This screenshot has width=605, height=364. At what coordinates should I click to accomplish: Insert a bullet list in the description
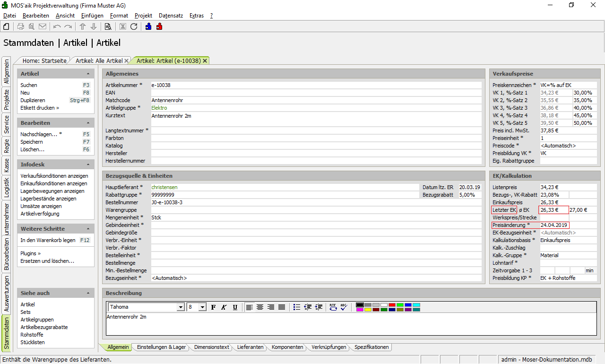point(297,307)
